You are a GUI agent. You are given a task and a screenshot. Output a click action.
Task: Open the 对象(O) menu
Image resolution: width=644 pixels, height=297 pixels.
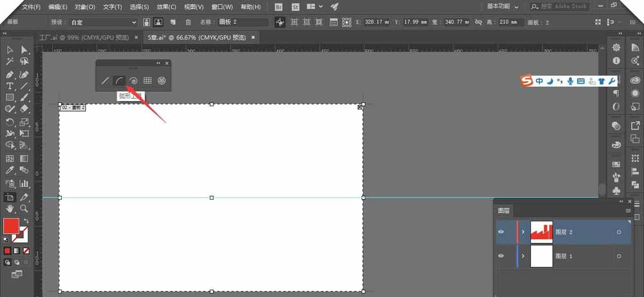84,7
